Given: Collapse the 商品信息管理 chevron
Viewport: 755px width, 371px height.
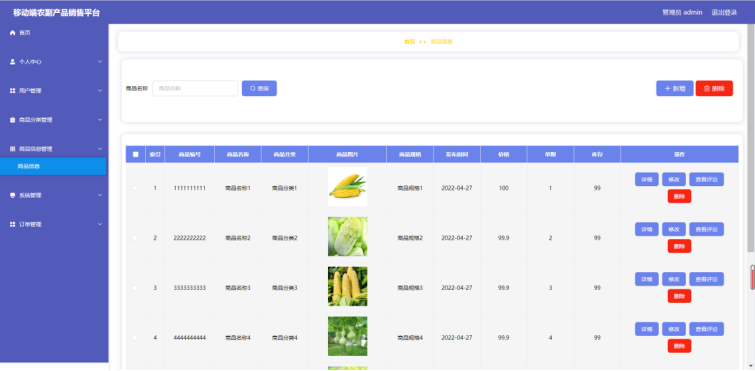Looking at the screenshot, I should tap(100, 149).
